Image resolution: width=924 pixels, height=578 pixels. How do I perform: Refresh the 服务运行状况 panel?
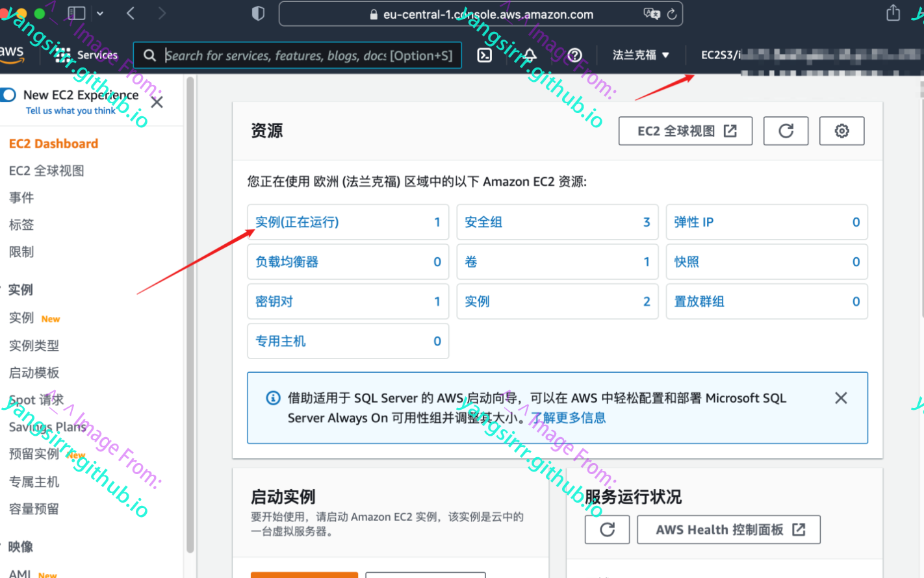click(607, 530)
